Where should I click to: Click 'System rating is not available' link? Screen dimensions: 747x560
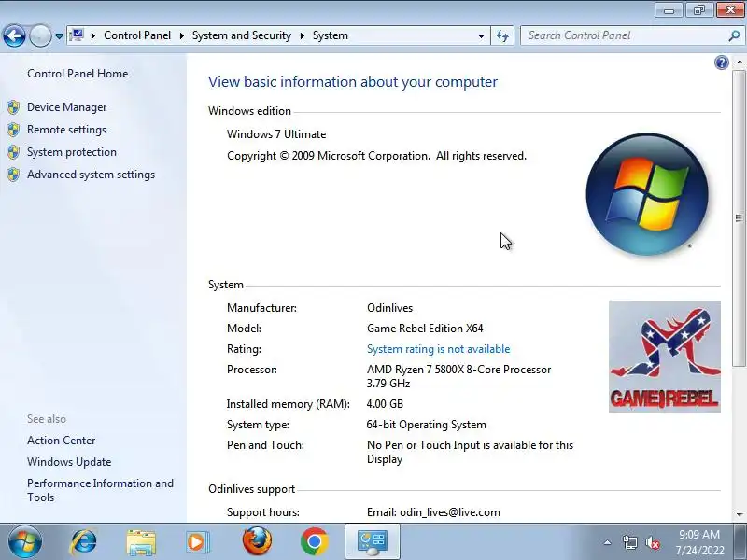438,349
